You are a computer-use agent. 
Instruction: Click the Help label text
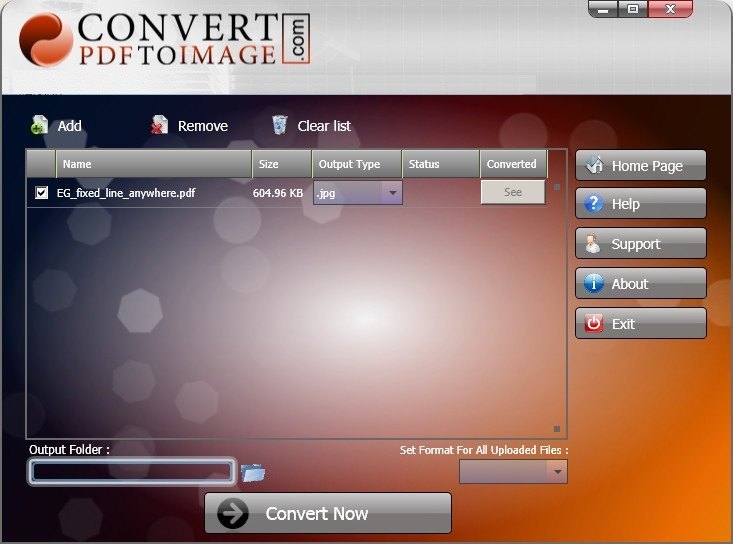click(625, 204)
